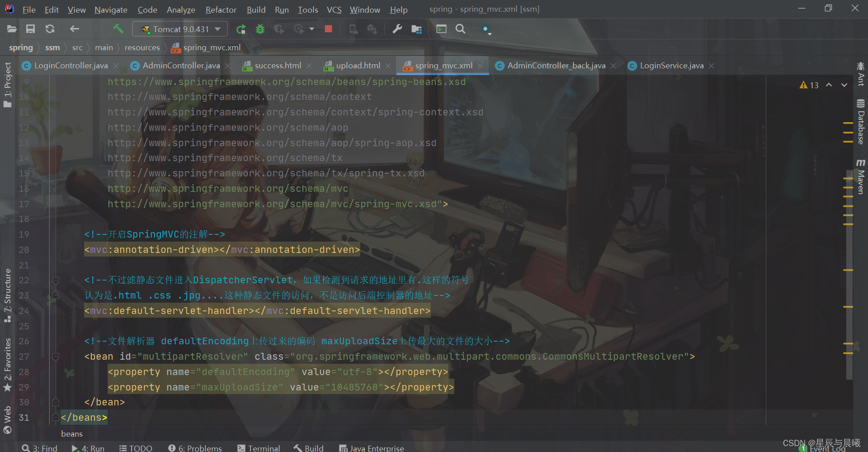The image size is (868, 452).
Task: Open the Terminal tool window
Action: [x=259, y=448]
